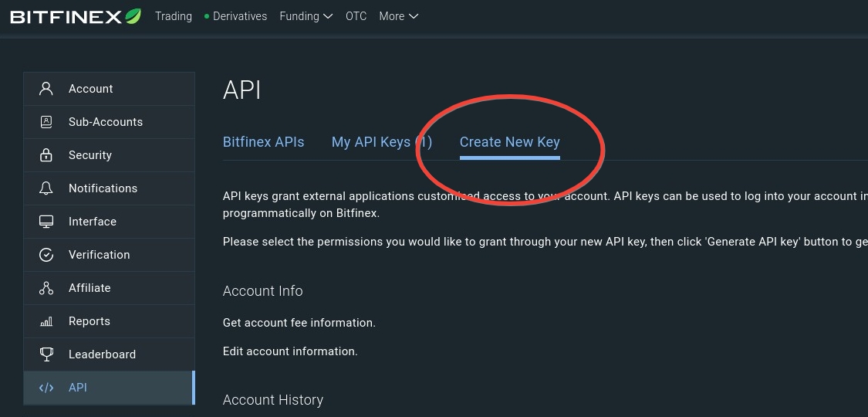The image size is (868, 417).
Task: Switch to the Bitfinex APIs tab
Action: click(264, 142)
